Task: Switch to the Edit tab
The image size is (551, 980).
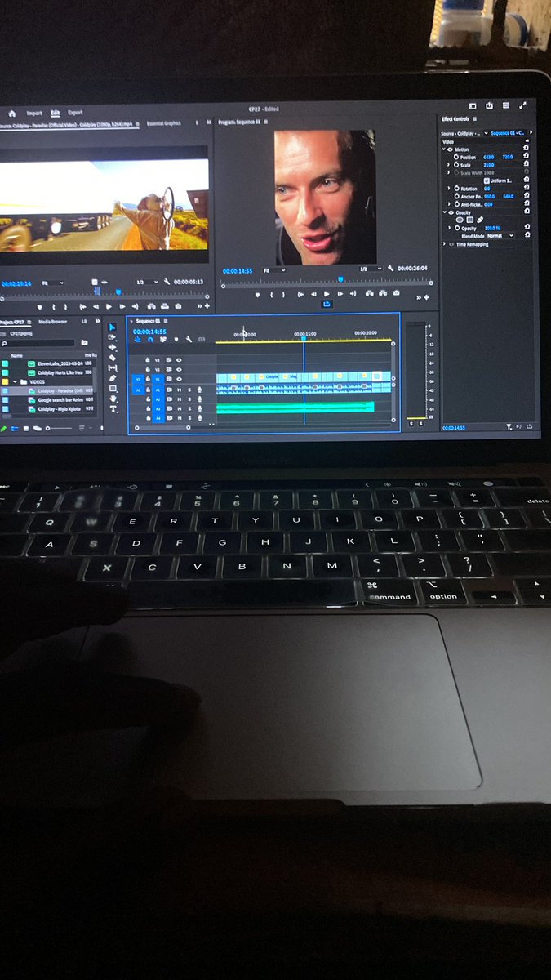Action: point(55,113)
